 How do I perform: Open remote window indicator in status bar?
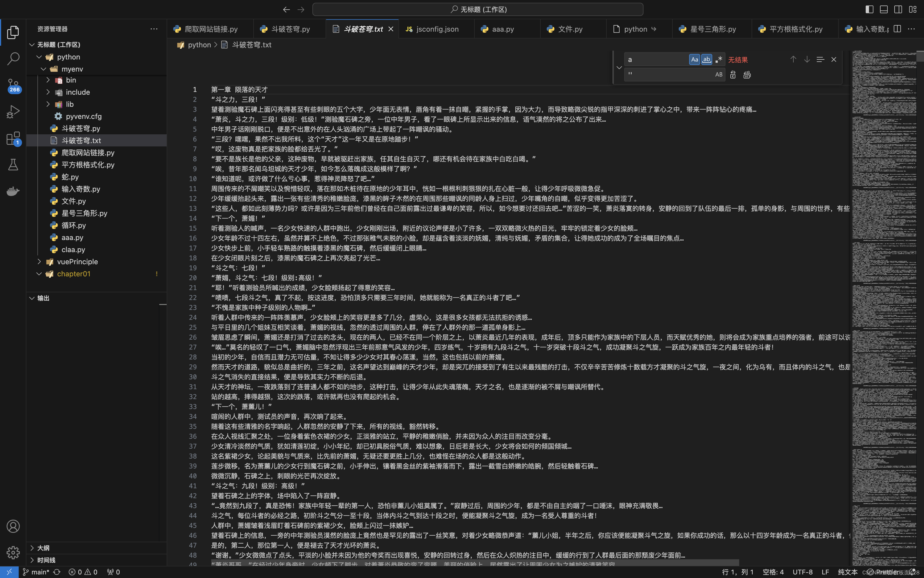pos(9,572)
